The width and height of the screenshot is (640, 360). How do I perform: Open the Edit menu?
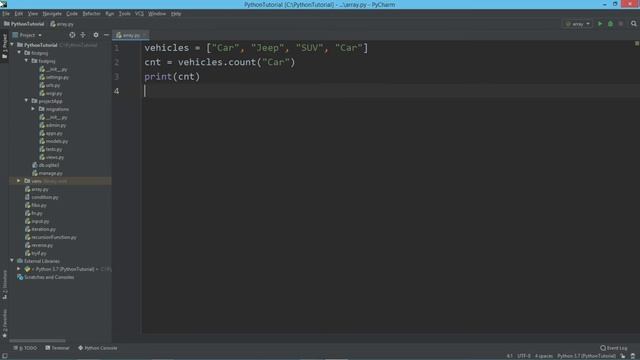click(19, 14)
